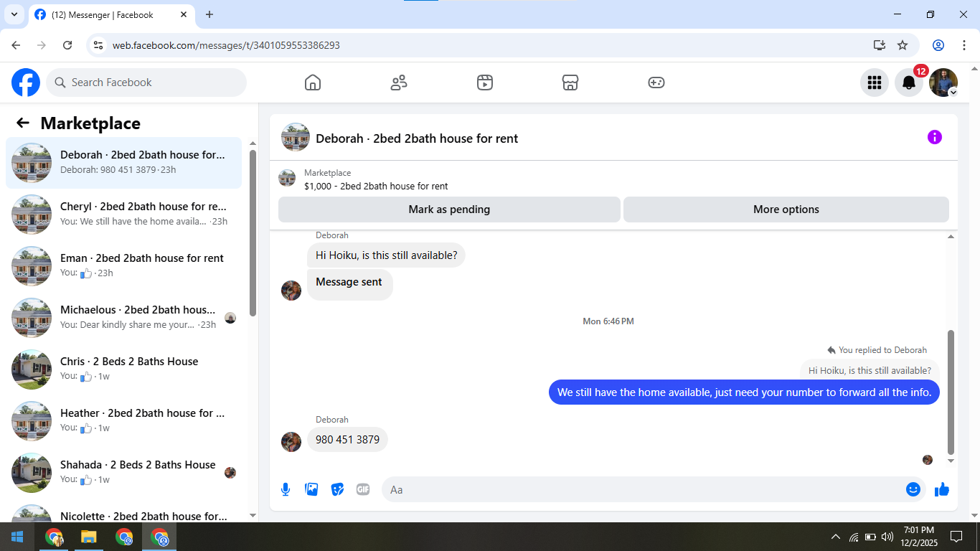Open File Explorer from the taskbar

(x=88, y=537)
